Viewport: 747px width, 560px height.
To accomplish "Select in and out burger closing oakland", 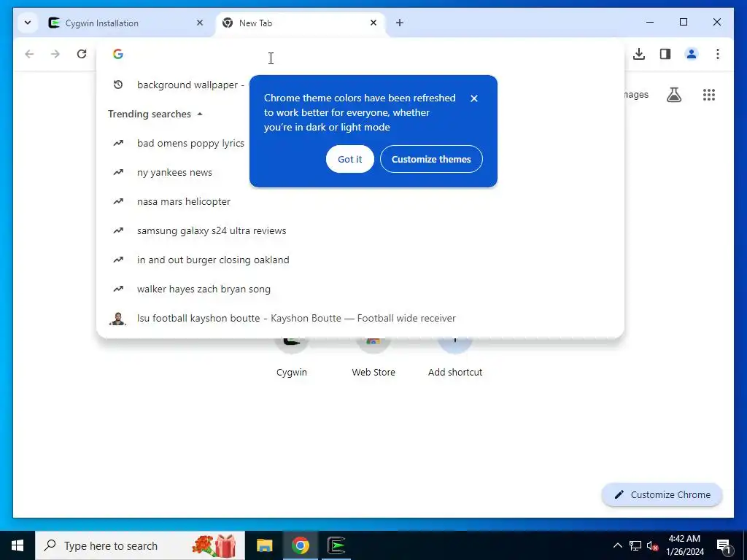I will [360, 260].
